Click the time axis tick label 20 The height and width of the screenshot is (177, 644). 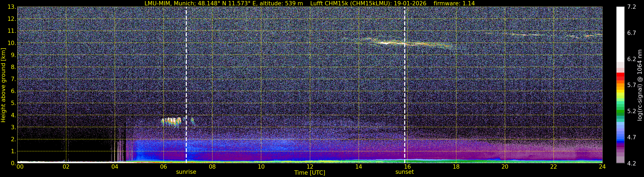tap(505, 167)
